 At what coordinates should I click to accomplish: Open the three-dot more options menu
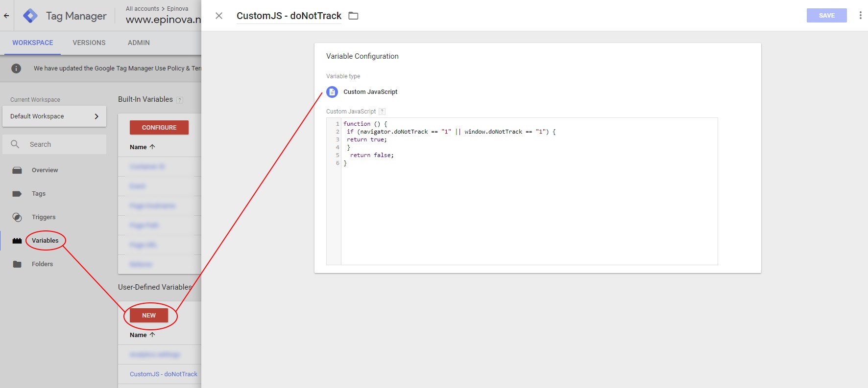(x=860, y=16)
